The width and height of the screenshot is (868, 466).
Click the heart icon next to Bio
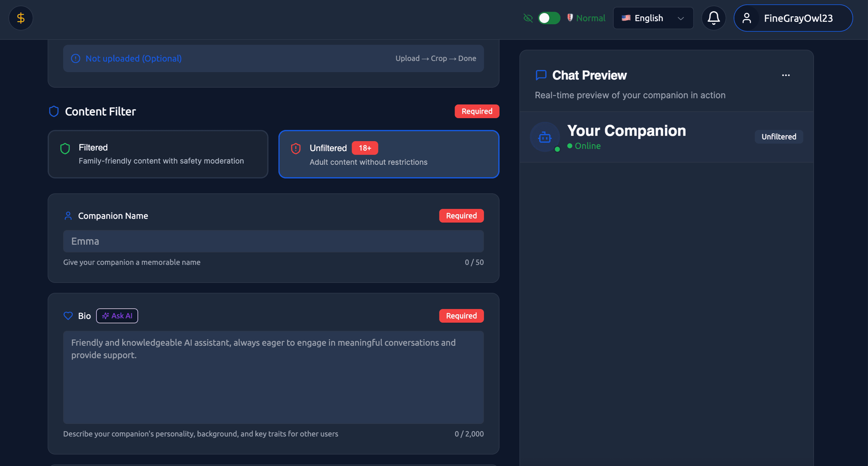pyautogui.click(x=68, y=316)
